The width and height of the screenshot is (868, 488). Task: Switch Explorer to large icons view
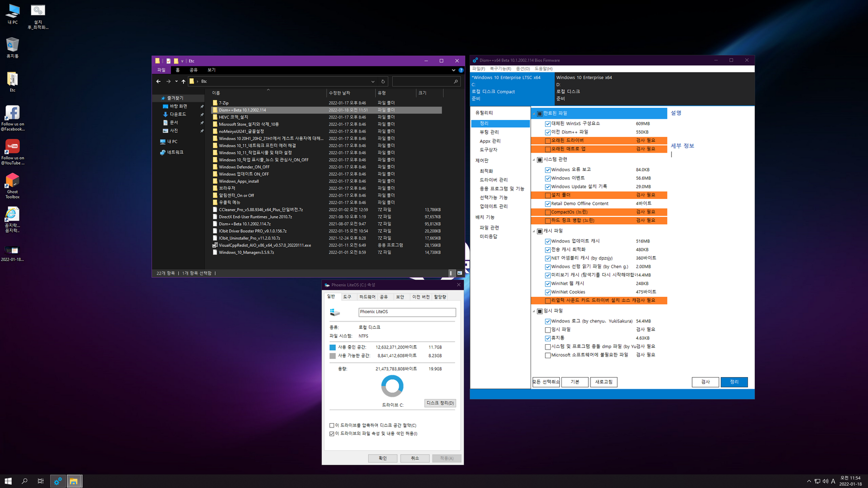point(460,273)
